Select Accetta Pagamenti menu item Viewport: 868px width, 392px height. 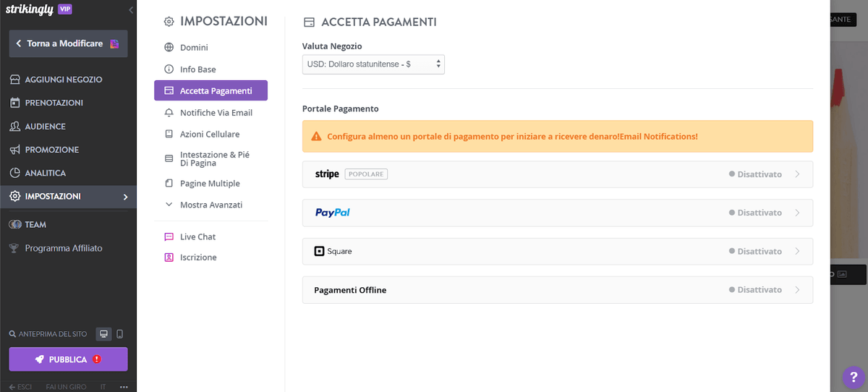click(x=210, y=90)
